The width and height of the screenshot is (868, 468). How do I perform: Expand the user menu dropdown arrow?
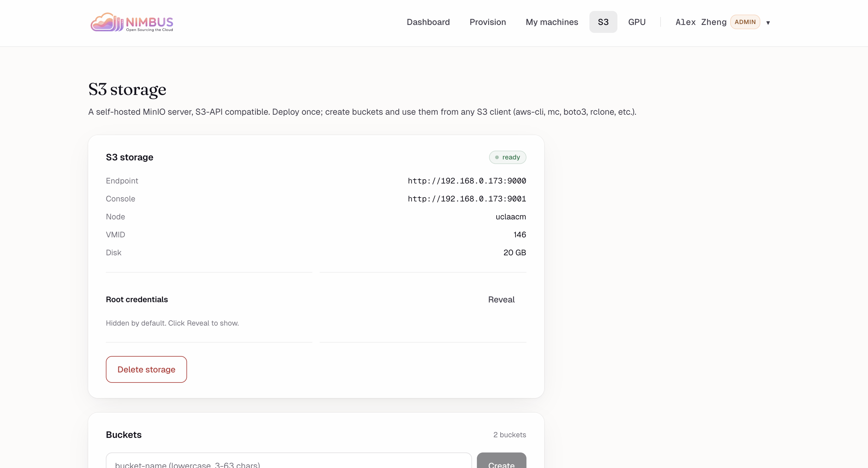point(768,23)
